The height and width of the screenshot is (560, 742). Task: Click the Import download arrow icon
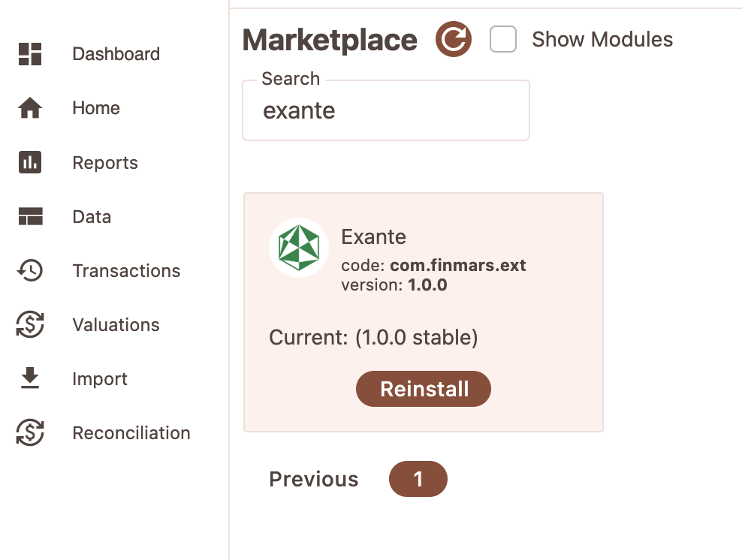click(x=30, y=378)
